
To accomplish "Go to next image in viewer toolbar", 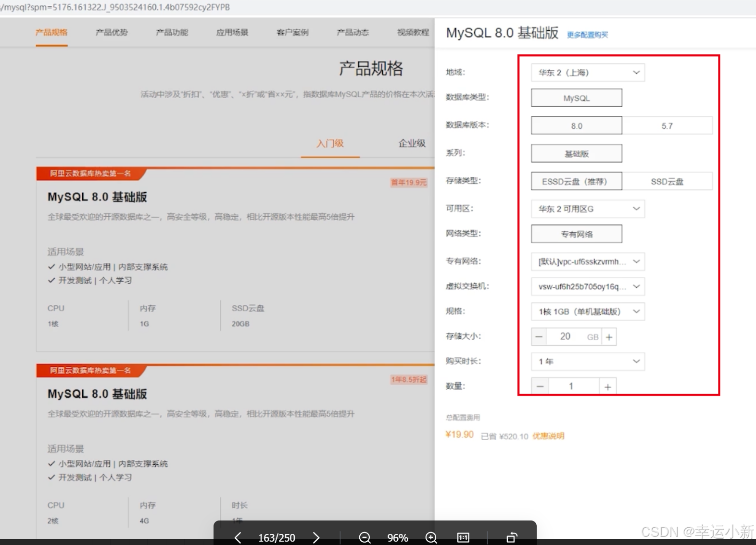I will click(316, 537).
